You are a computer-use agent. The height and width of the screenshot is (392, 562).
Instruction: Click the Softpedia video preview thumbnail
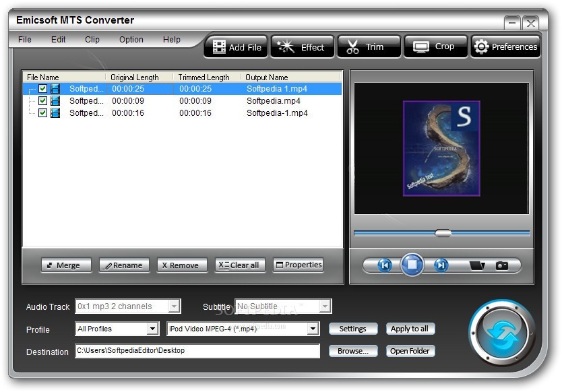(x=441, y=148)
